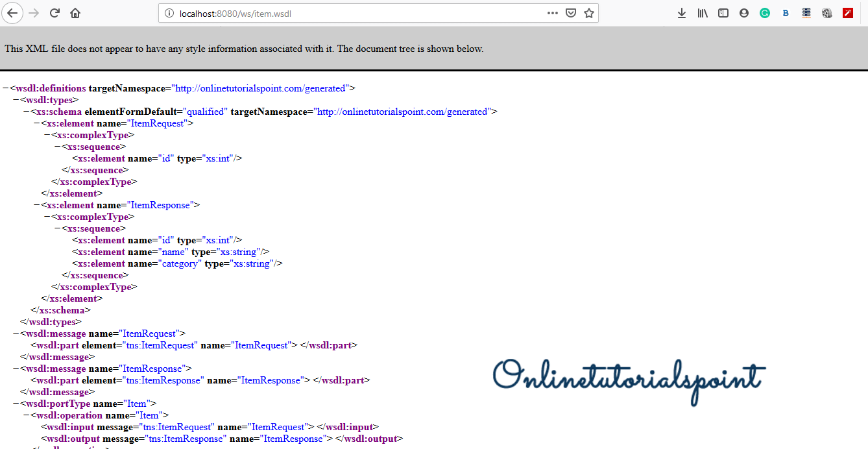Collapse the ItemRequest xs:element node
This screenshot has height=449, width=868.
pos(37,123)
